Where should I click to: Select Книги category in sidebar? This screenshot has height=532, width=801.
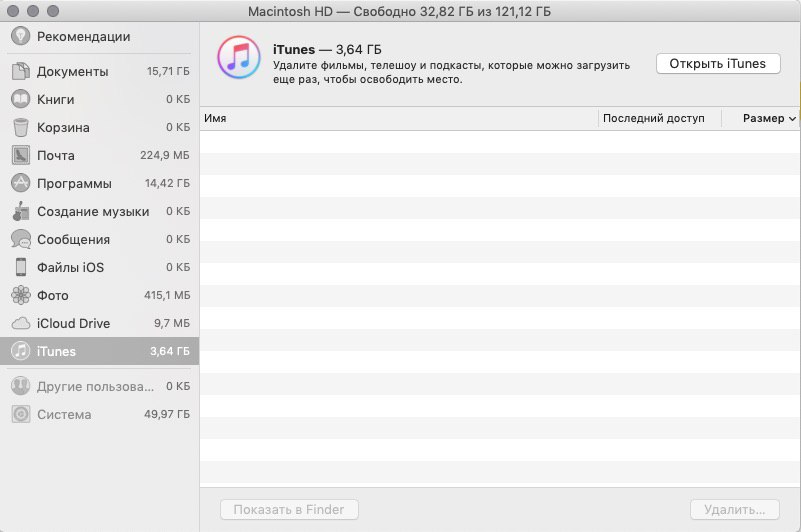[x=100, y=99]
